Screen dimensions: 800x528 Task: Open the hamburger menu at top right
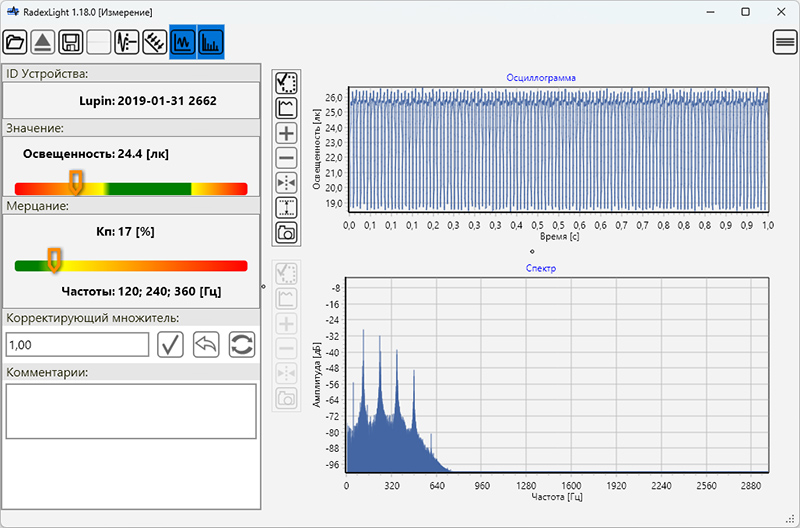(x=785, y=42)
